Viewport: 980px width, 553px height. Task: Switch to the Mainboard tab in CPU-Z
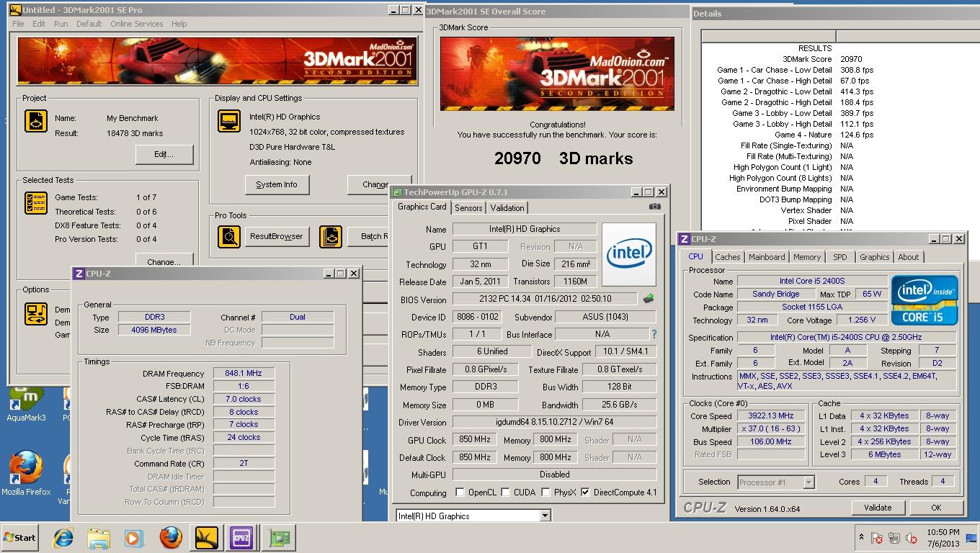767,257
